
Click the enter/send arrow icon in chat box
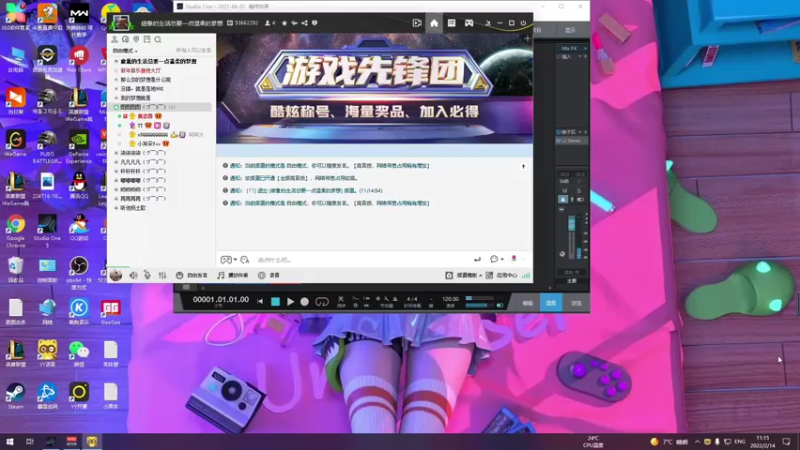[x=477, y=260]
